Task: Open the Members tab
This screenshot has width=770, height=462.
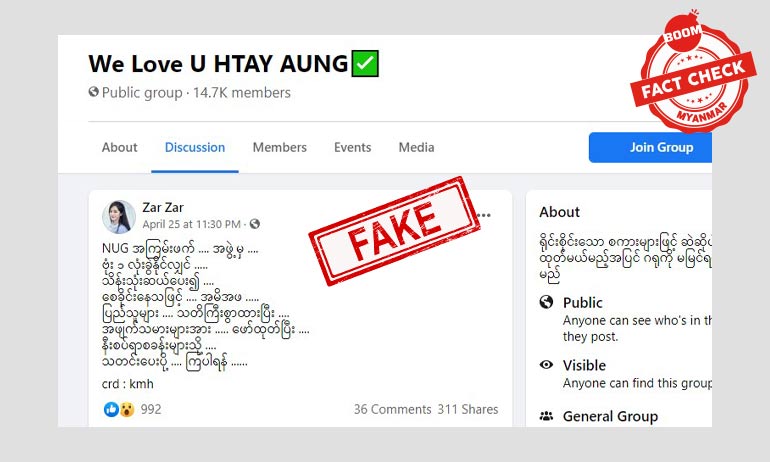Action: (x=279, y=147)
